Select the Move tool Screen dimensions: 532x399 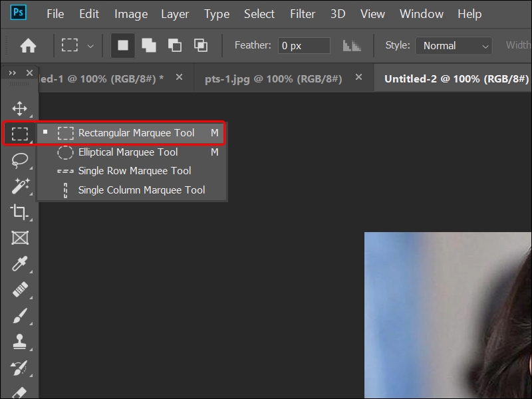(20, 108)
